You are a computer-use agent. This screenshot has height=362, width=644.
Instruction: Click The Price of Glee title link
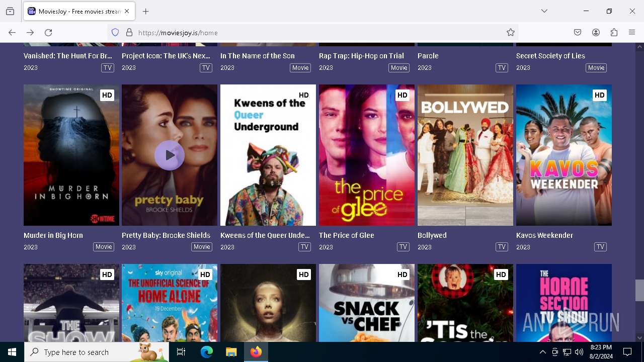pyautogui.click(x=347, y=235)
